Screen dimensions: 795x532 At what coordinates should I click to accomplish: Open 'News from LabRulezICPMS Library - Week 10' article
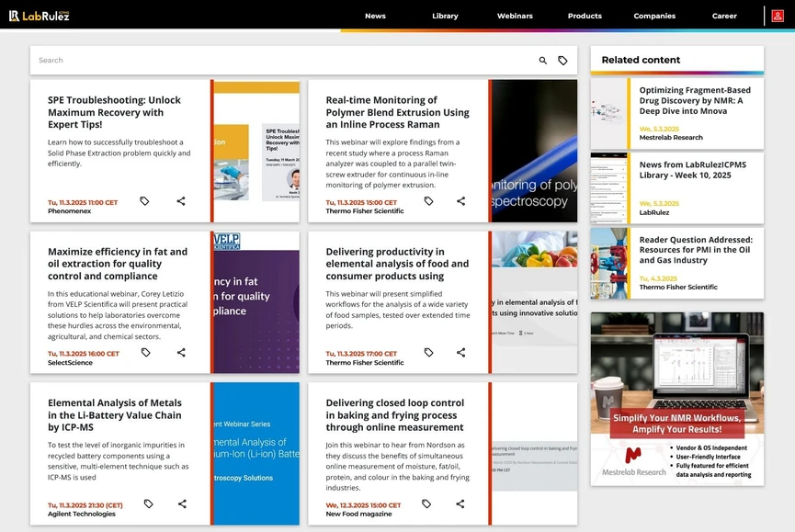pyautogui.click(x=693, y=170)
